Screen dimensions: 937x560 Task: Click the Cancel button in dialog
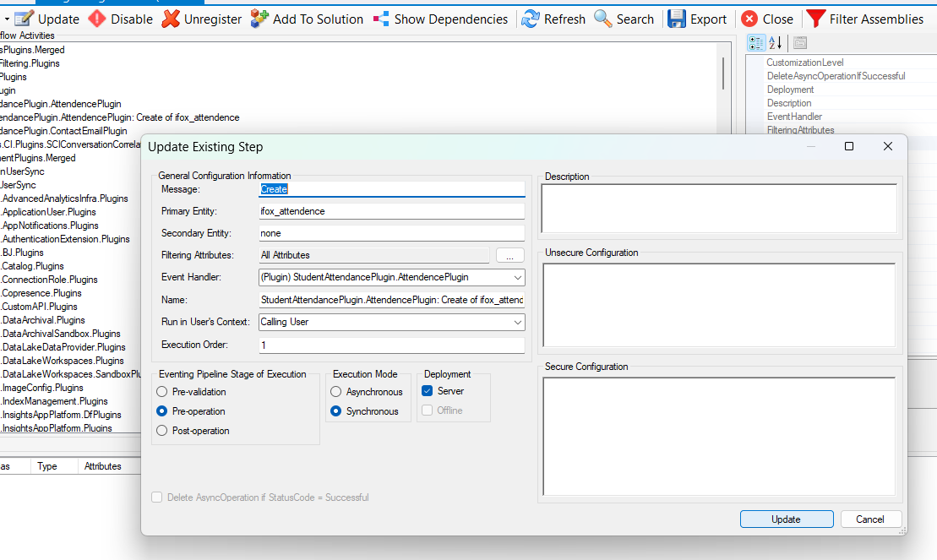pyautogui.click(x=869, y=519)
